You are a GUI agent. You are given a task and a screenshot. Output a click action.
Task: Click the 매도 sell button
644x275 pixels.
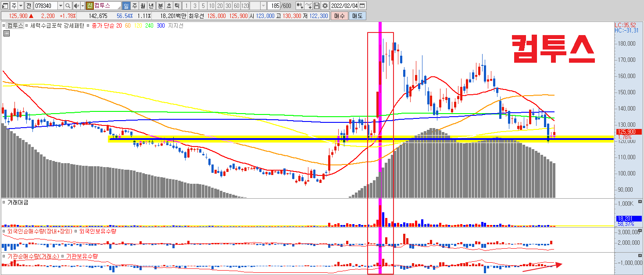(x=357, y=16)
